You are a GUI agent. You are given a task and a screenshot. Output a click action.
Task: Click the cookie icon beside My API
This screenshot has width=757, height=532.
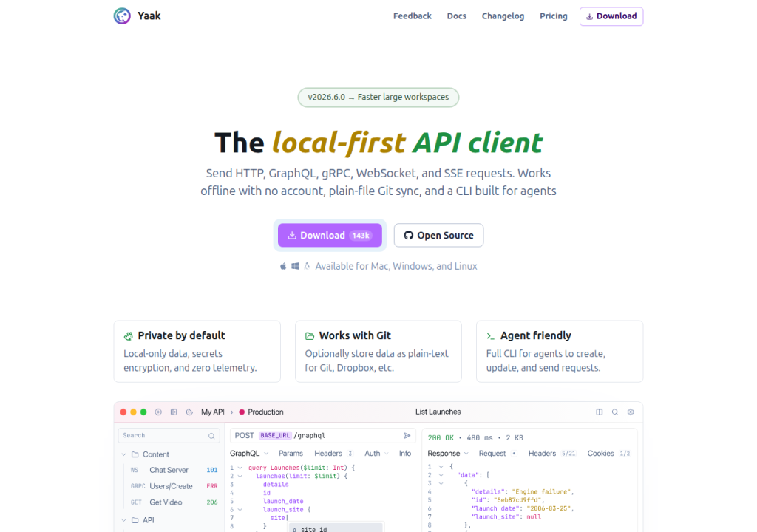pos(189,412)
